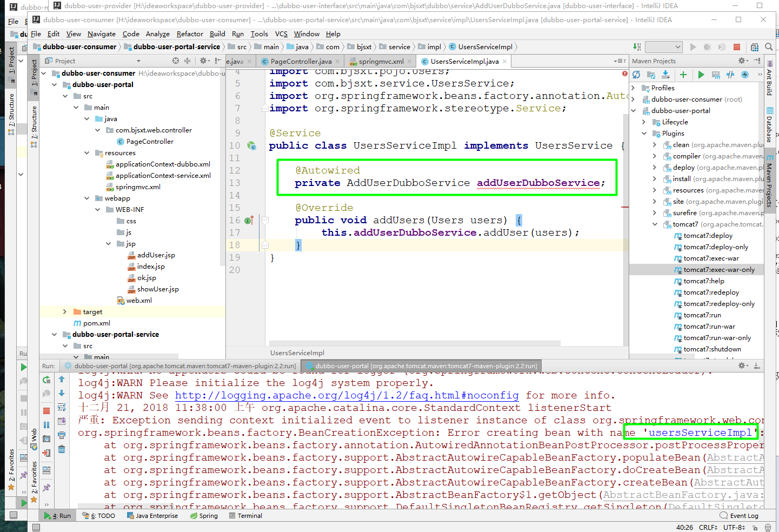The width and height of the screenshot is (779, 532).
Task: Click Download Sources and Documentation icon
Action: 665,75
